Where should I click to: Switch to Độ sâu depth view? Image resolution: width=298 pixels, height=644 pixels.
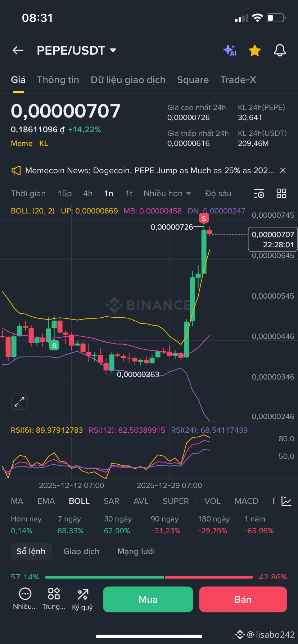(218, 193)
